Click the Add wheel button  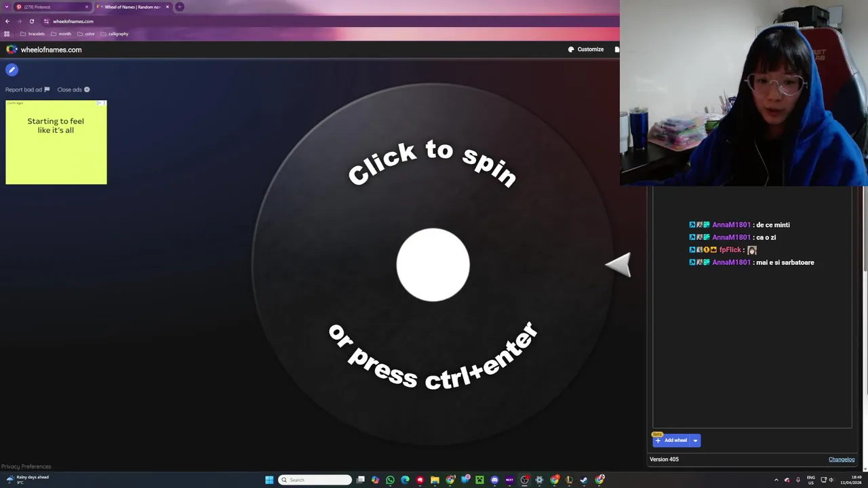671,441
